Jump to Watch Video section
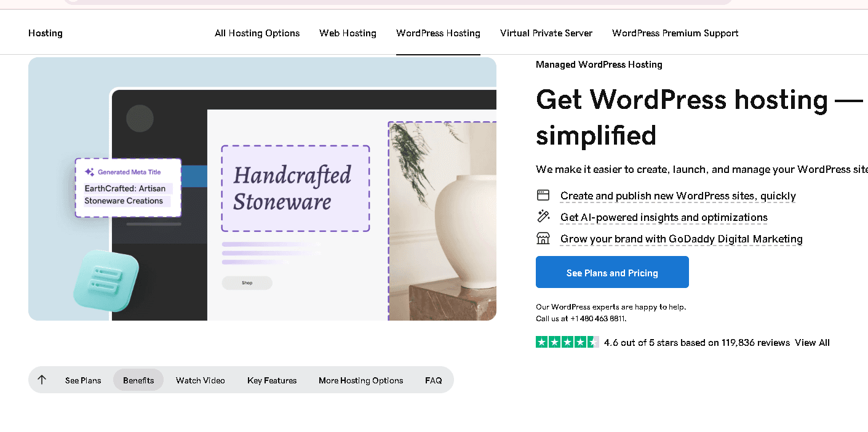 201,380
